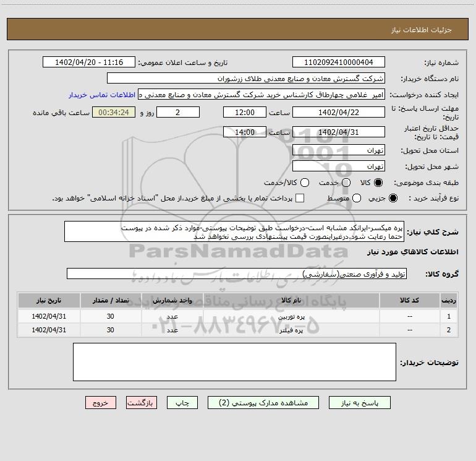This screenshot has width=476, height=461.
Task: Select the خدمت radio button
Action: pyautogui.click(x=346, y=183)
